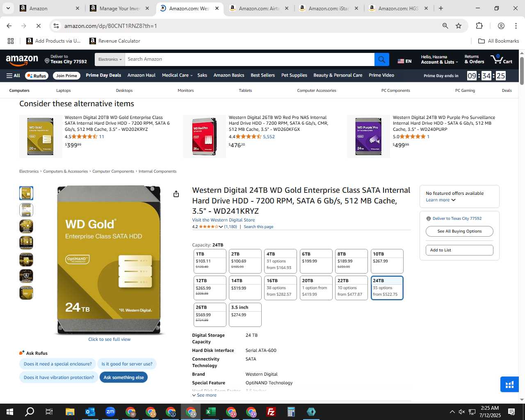Open Best Sellers nav item

[x=262, y=75]
